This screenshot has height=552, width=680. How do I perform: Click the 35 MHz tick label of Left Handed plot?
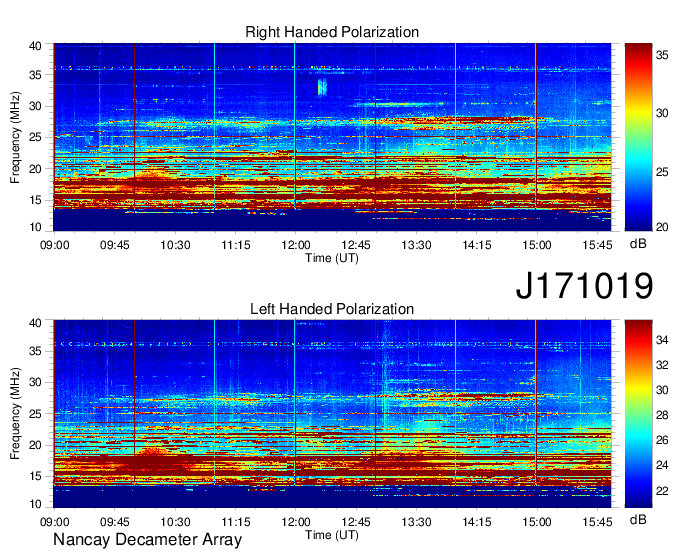[35, 351]
